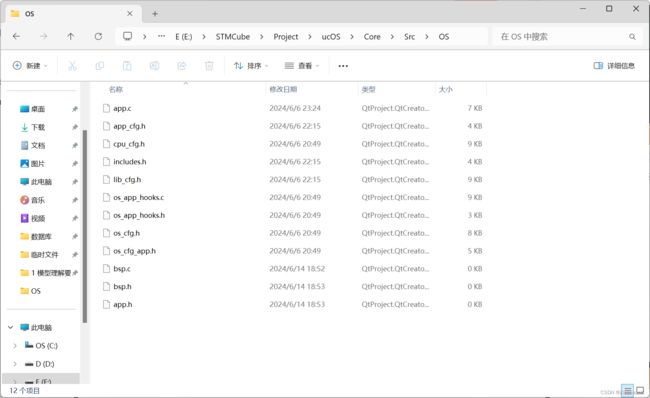Expand D (D:) drive node
Viewport: 650px width, 398px height.
click(15, 364)
